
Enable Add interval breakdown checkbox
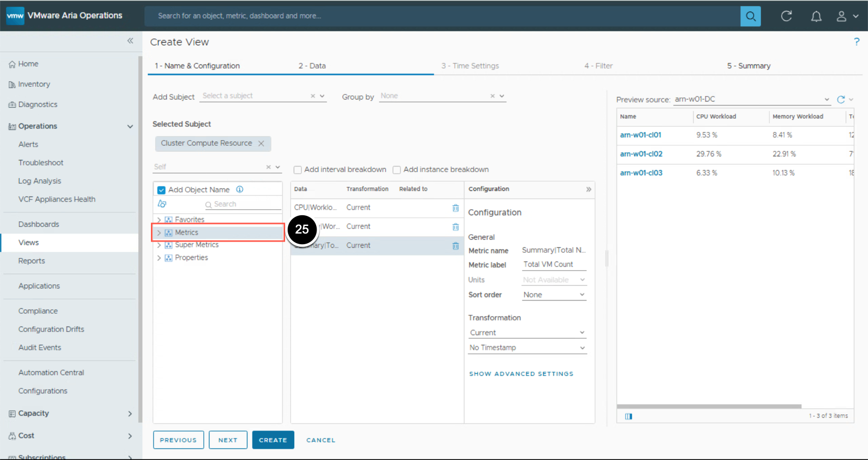298,170
